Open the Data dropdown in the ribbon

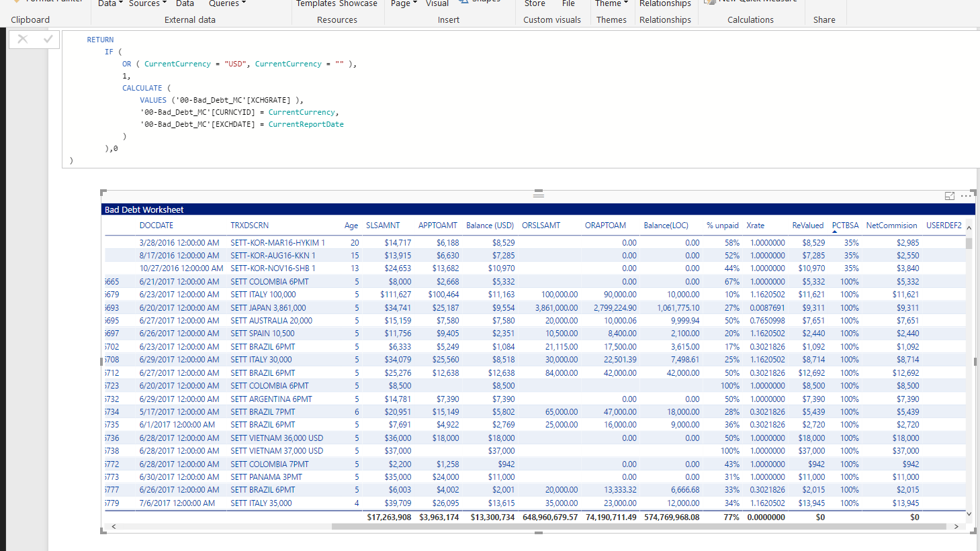110,3
